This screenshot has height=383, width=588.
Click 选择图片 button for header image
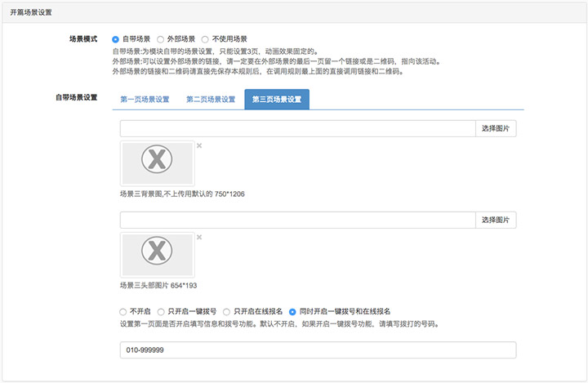pos(496,220)
